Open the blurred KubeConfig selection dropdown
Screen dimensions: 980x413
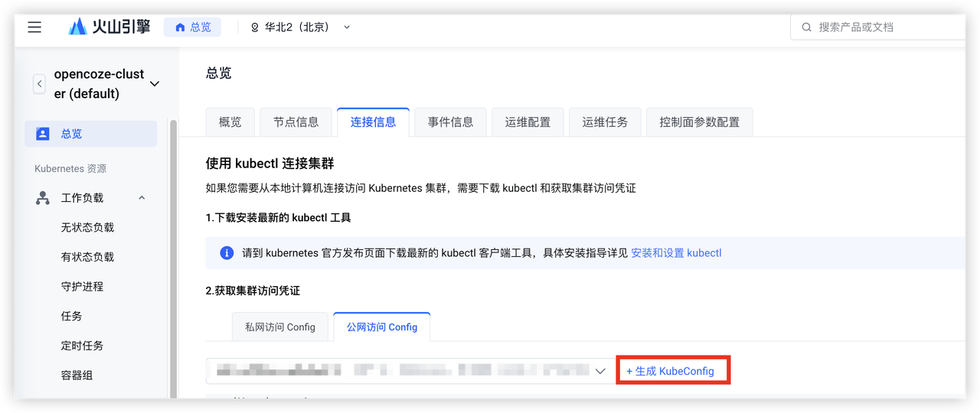point(600,371)
